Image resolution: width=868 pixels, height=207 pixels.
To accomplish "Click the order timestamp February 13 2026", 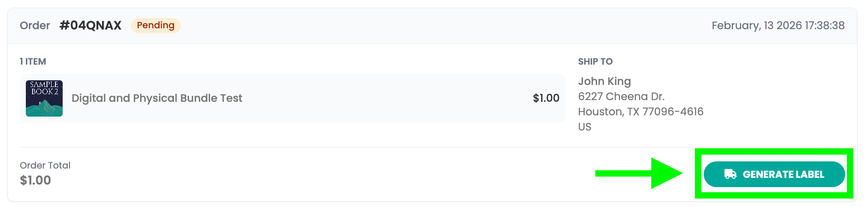I will click(x=778, y=25).
